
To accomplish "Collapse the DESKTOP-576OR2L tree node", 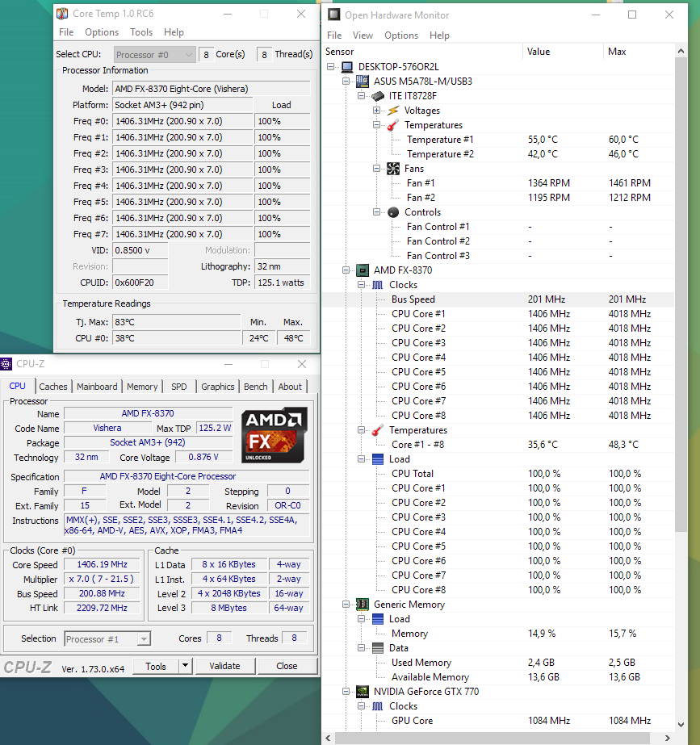I will (x=331, y=67).
